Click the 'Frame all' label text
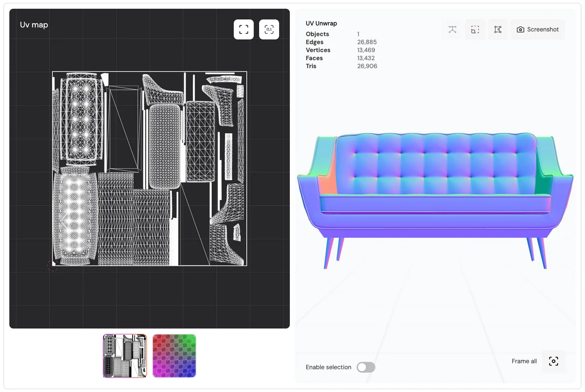The height and width of the screenshot is (392, 585). 524,361
